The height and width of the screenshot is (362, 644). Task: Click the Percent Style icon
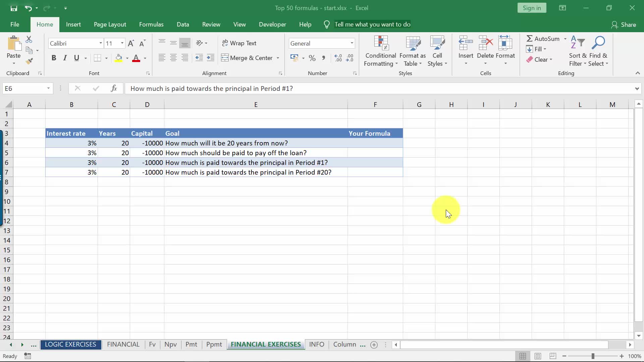pos(312,58)
